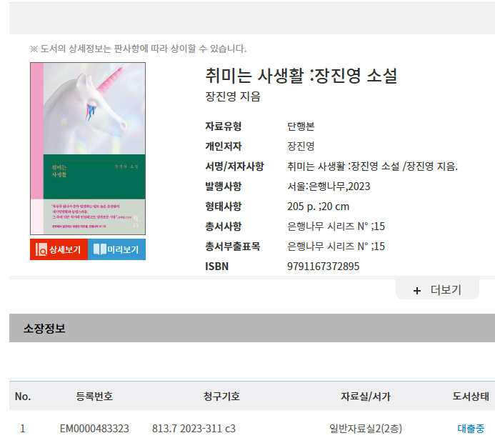Click the 자료실/서가 column header

tap(366, 397)
